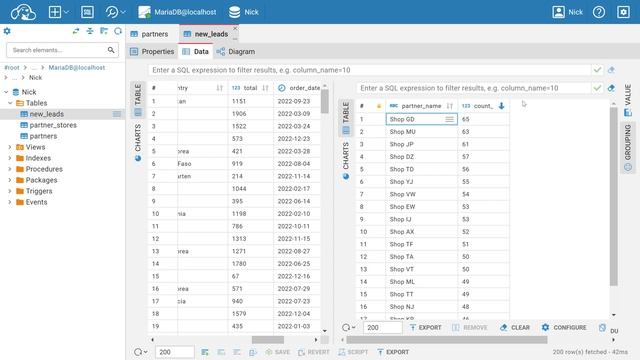
Task: Open the SQL editor icon
Action: [87, 12]
